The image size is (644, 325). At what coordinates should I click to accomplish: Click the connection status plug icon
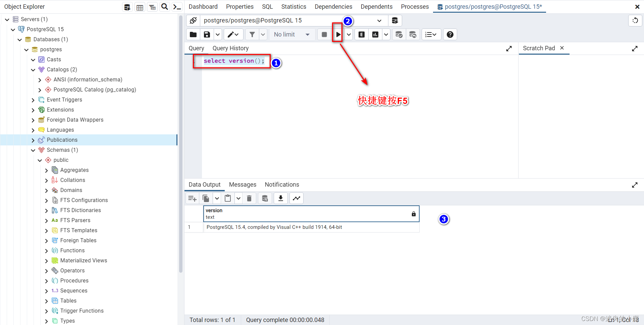click(193, 20)
